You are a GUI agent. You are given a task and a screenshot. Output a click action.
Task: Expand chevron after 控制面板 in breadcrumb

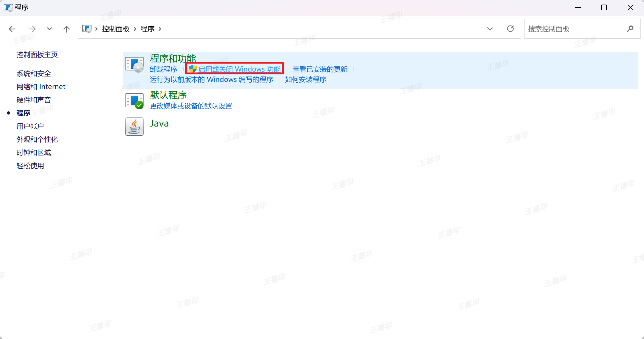tap(135, 29)
